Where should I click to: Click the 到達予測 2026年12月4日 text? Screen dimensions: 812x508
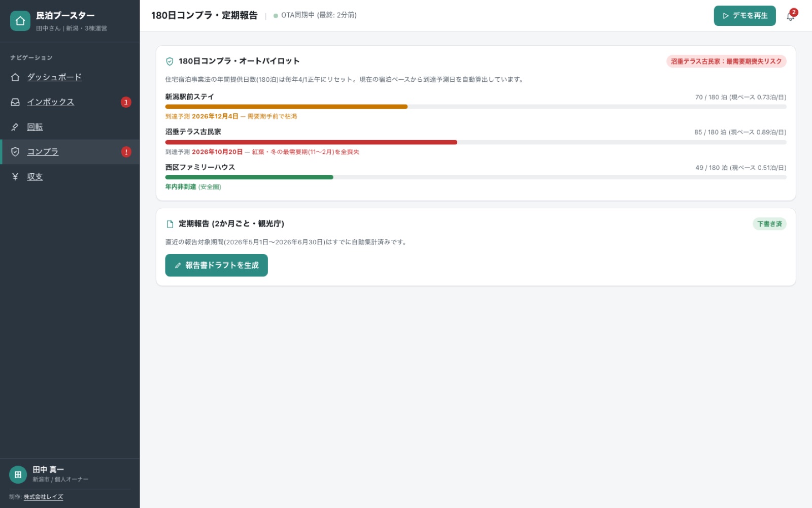[201, 116]
